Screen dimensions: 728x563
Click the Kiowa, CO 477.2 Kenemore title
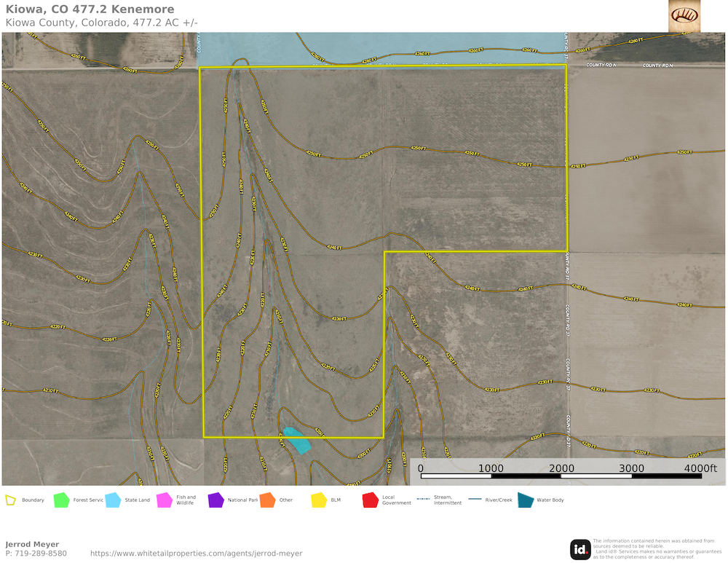pos(90,9)
